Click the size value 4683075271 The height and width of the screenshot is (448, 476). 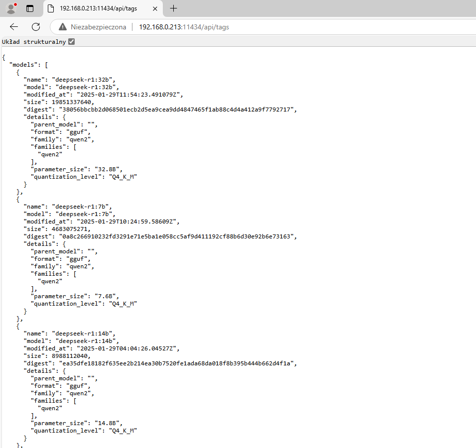point(70,229)
